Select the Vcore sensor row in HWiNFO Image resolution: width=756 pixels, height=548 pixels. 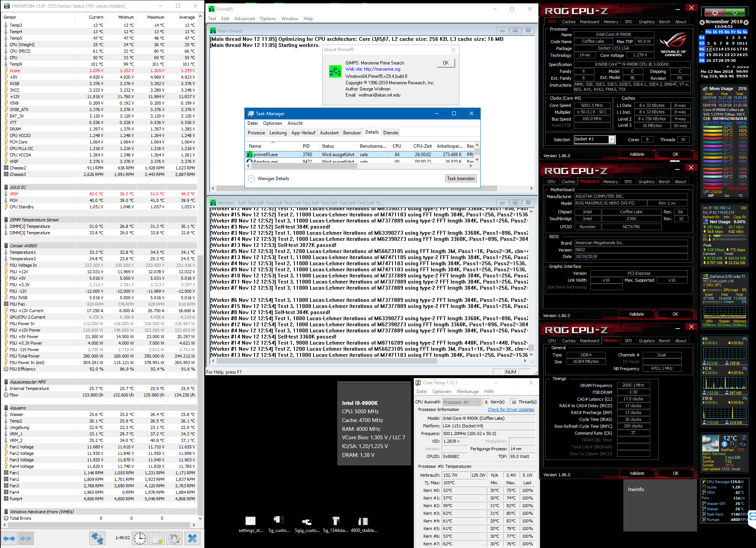pos(99,71)
